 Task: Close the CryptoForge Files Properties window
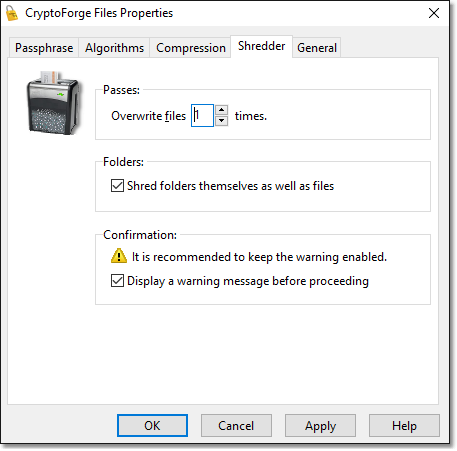click(434, 13)
